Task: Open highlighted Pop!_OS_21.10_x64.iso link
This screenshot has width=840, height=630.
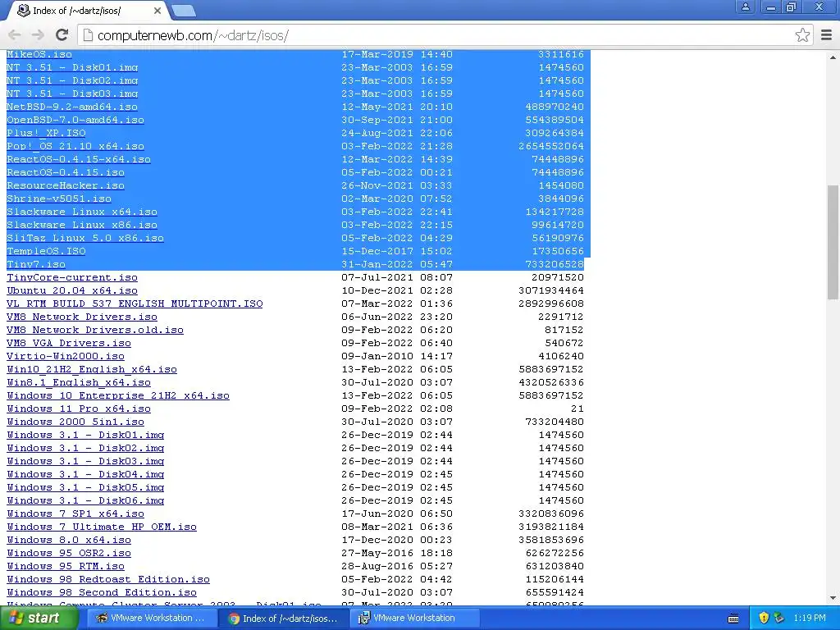Action: coord(75,146)
